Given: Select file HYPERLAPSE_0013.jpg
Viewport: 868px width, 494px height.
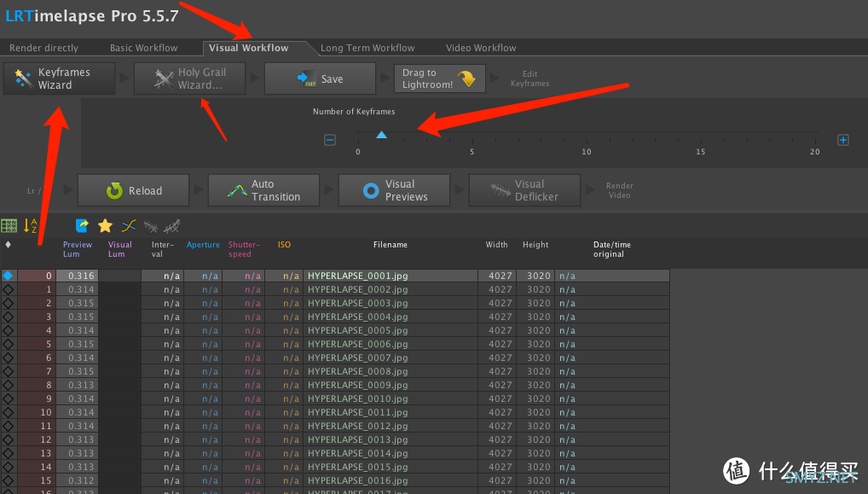Looking at the screenshot, I should point(357,439).
